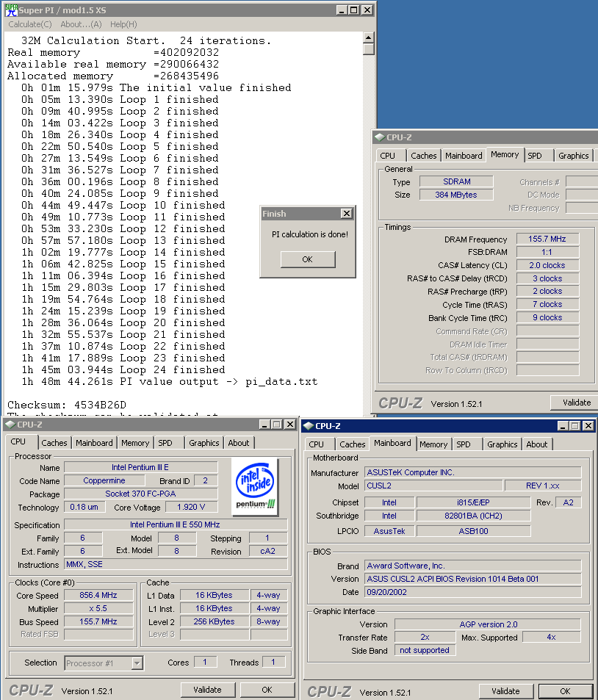
Task: Click the Super PI title bar icon
Action: (11, 10)
